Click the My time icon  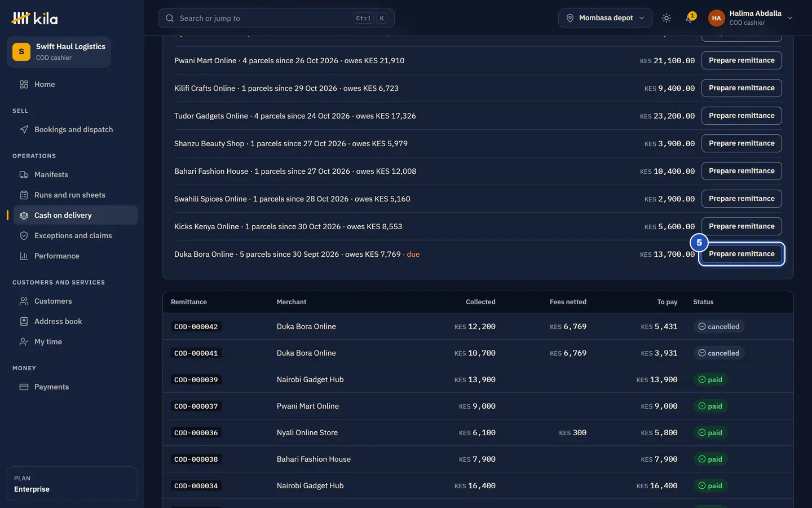24,342
